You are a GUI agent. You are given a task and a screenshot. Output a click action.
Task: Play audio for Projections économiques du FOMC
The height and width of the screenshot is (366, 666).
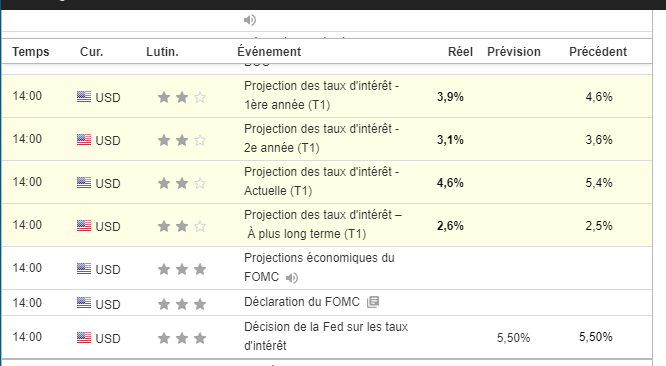coord(292,278)
